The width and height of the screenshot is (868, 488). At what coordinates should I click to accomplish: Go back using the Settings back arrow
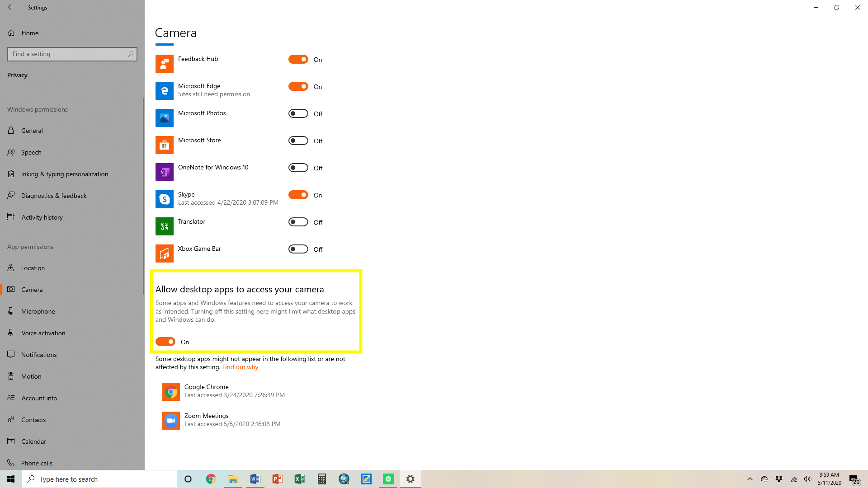(11, 7)
